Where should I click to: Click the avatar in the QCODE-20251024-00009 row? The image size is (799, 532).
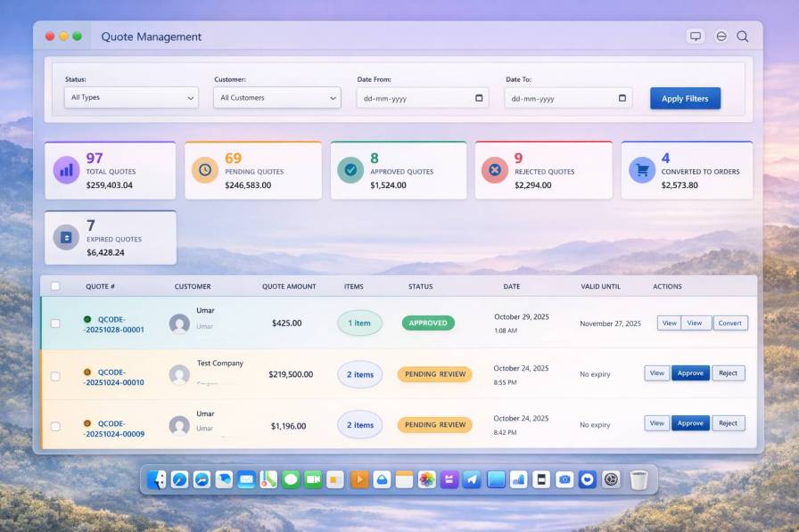point(179,425)
